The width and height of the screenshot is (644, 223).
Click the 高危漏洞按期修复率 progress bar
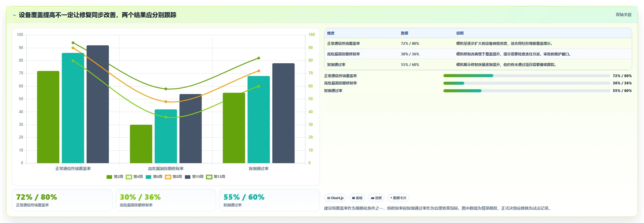(527, 83)
